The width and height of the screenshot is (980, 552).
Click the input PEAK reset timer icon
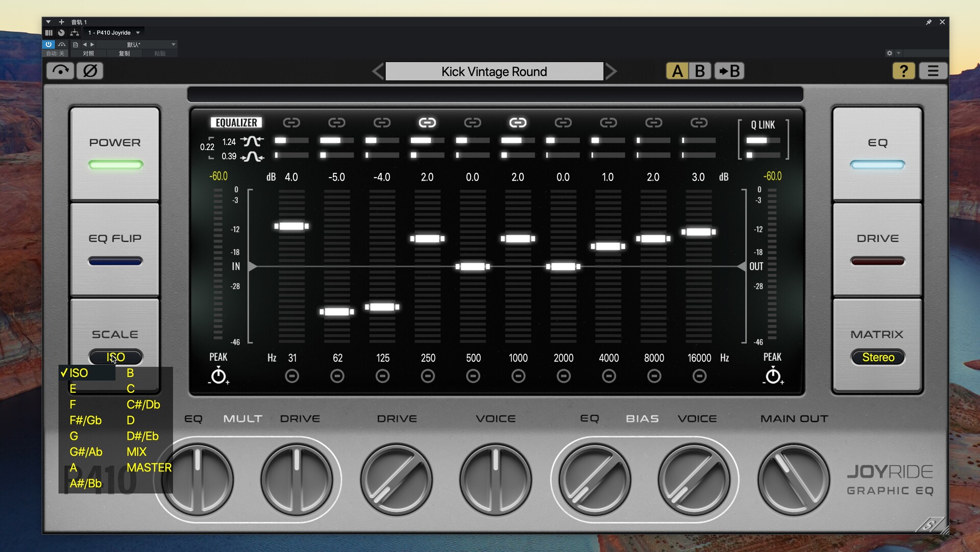coord(218,377)
